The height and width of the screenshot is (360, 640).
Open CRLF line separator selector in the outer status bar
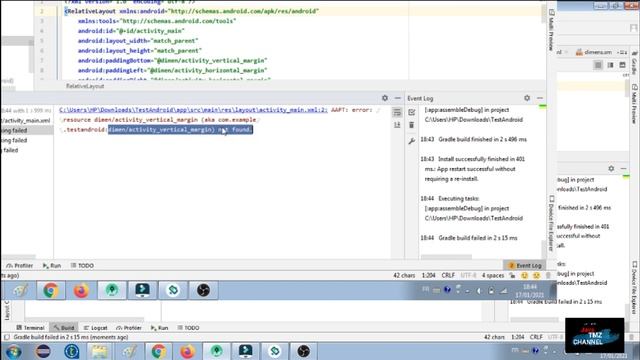click(x=536, y=337)
